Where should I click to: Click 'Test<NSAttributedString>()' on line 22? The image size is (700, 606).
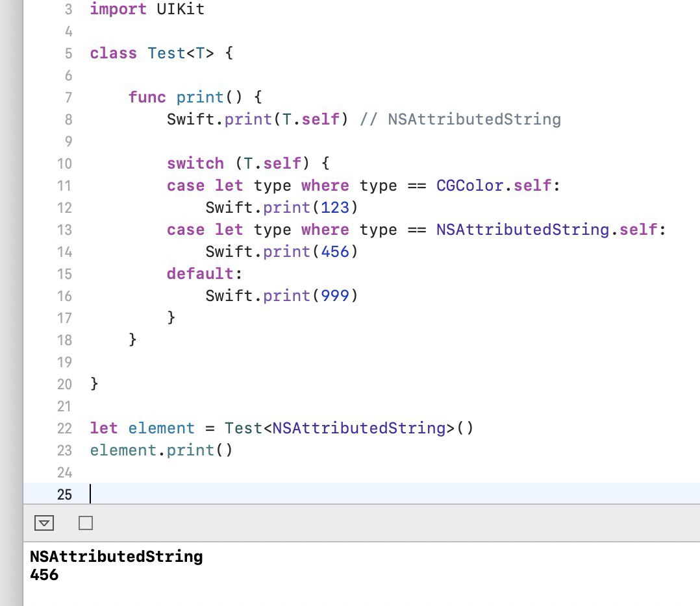tap(349, 428)
